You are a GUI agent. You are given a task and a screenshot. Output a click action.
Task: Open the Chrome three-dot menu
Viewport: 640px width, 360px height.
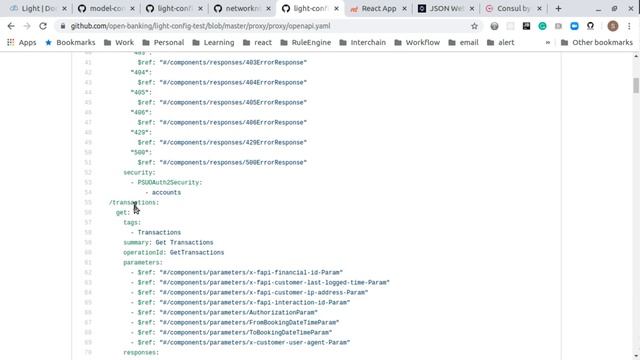pos(629,26)
